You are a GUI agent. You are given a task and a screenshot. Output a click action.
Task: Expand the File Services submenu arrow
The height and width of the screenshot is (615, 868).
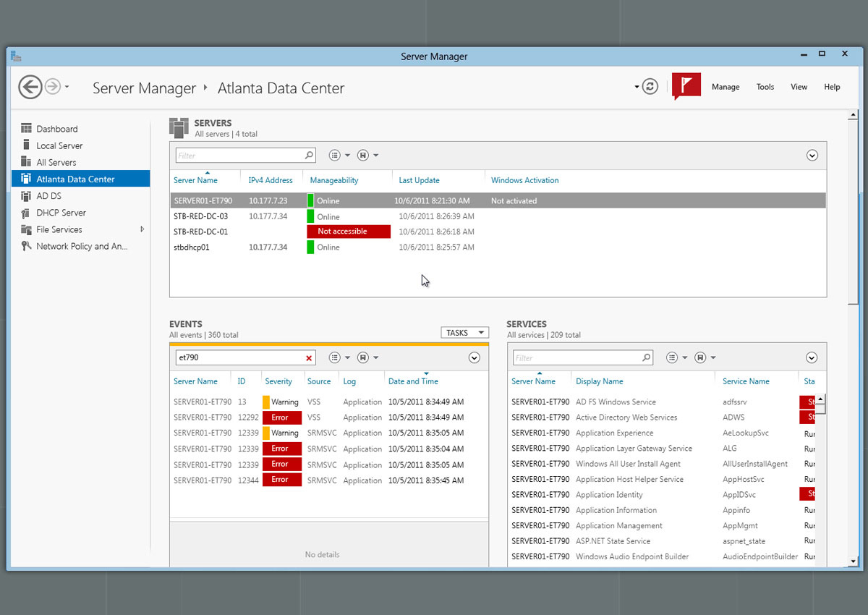pos(142,229)
